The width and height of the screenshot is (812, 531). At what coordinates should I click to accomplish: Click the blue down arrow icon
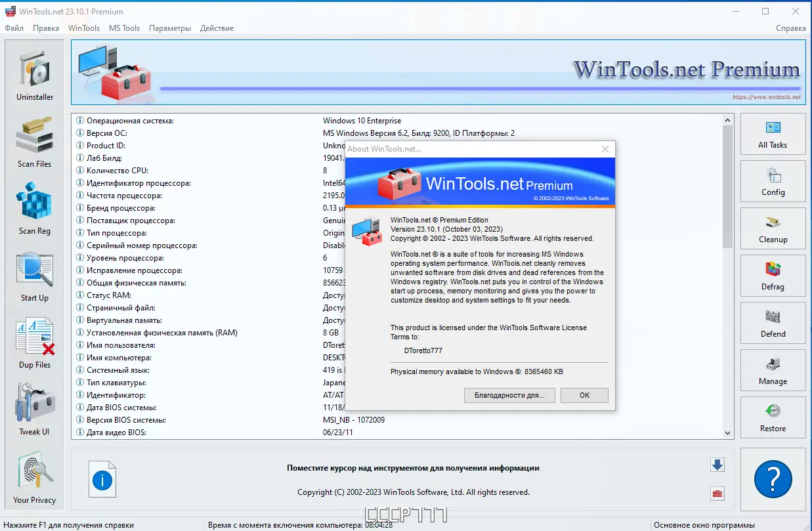pyautogui.click(x=717, y=465)
